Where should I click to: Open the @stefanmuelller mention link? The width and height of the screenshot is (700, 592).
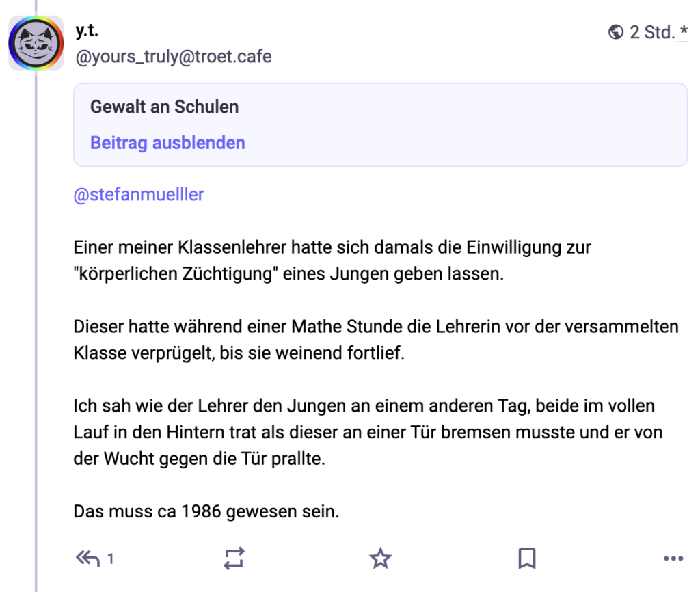coord(138,194)
